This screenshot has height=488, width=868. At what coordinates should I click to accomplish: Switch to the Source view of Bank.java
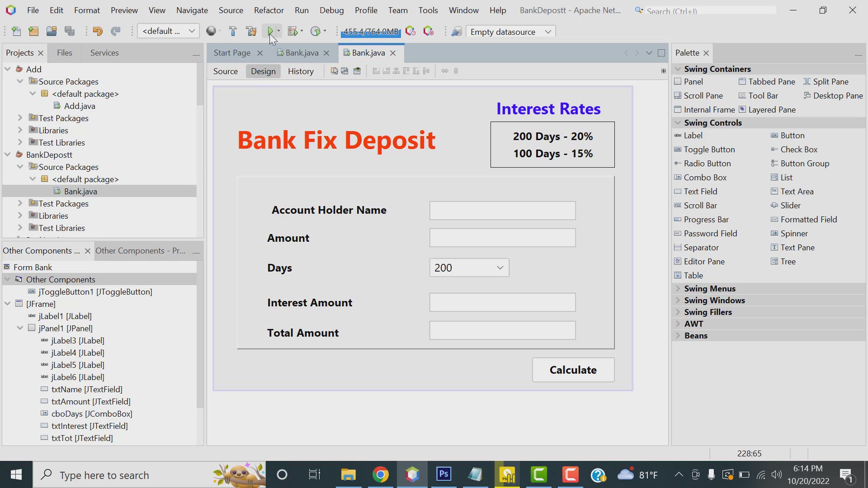[x=226, y=71]
